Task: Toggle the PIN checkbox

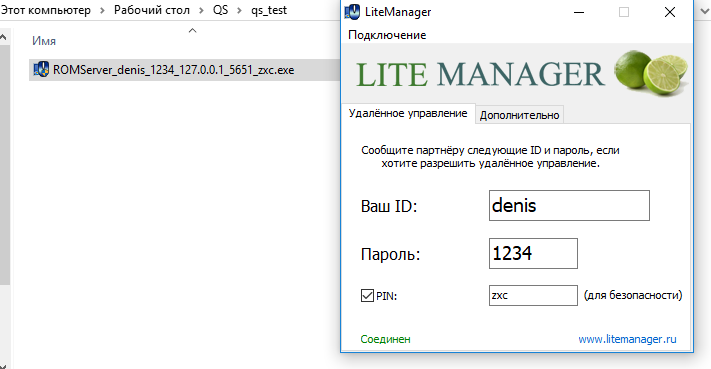Action: (367, 296)
